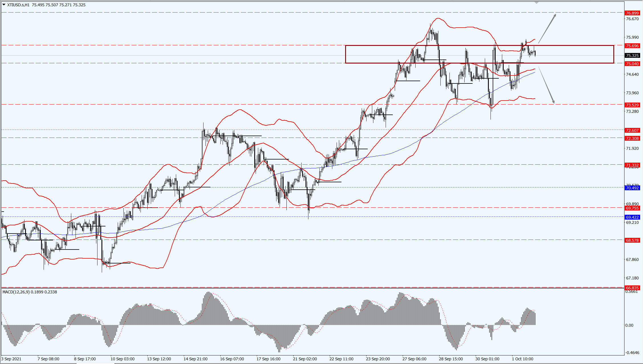The height and width of the screenshot is (364, 643).
Task: Click the 23 Sep 20:00 time label
Action: coord(378,359)
